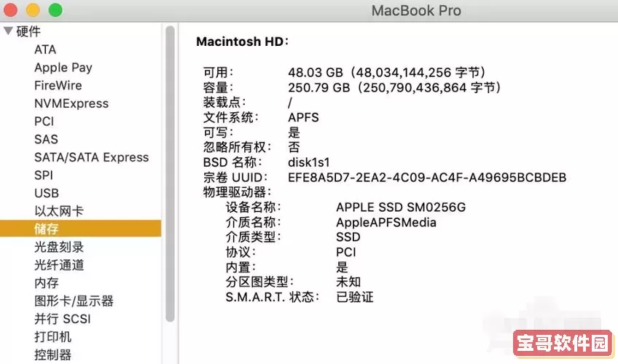The width and height of the screenshot is (618, 364).
Task: Select 打印机 printers entry
Action: (x=52, y=337)
